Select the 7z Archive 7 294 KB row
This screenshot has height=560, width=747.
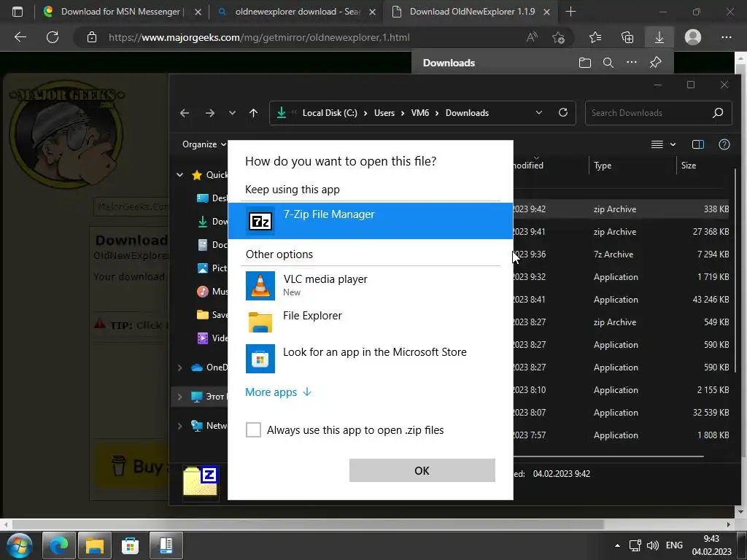(x=621, y=254)
